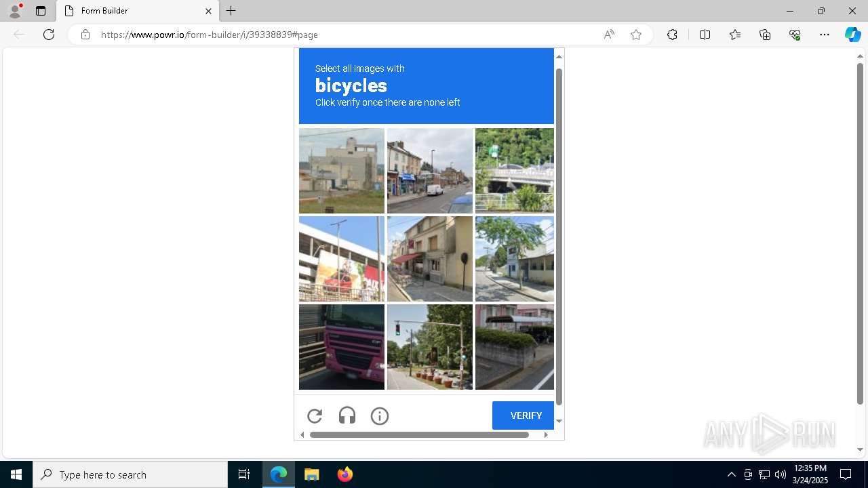868x488 pixels.
Task: Open the Read aloud icon
Action: [609, 35]
